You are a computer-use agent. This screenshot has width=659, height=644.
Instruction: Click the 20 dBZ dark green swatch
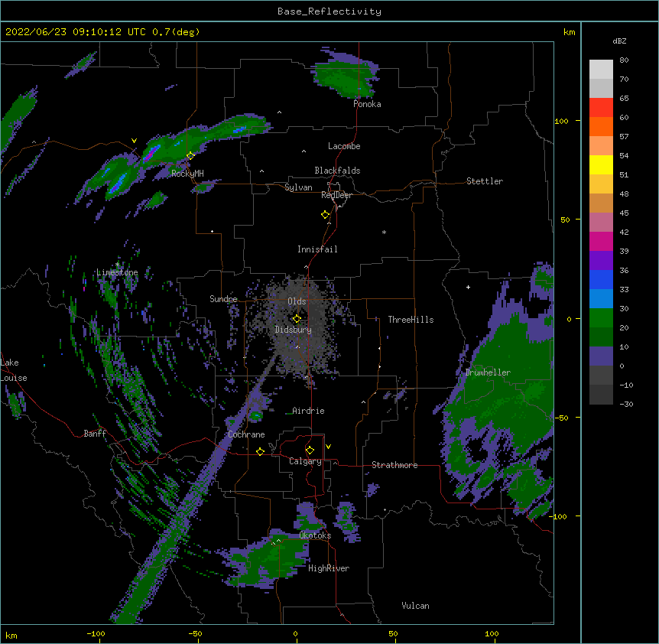point(601,337)
